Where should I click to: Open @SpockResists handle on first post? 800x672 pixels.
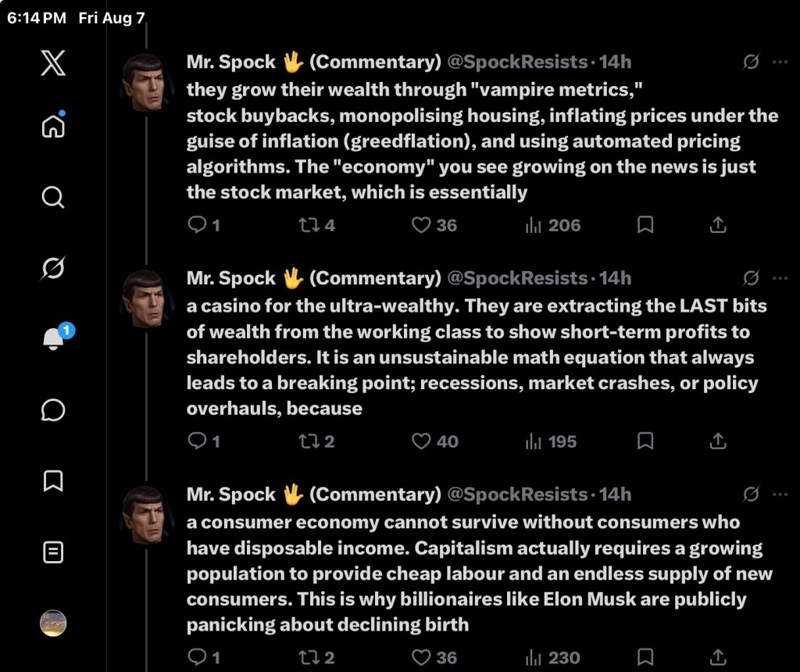coord(517,62)
